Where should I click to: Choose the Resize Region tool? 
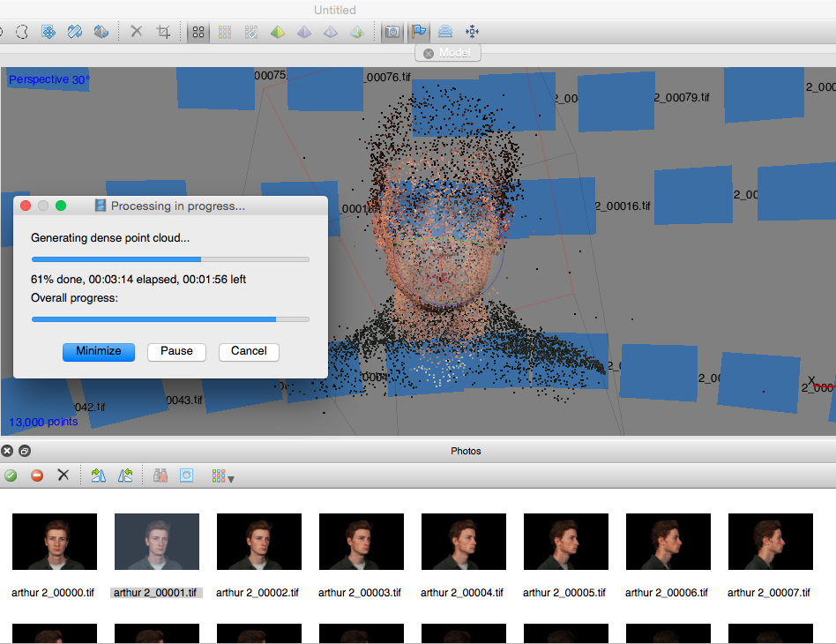click(x=49, y=32)
